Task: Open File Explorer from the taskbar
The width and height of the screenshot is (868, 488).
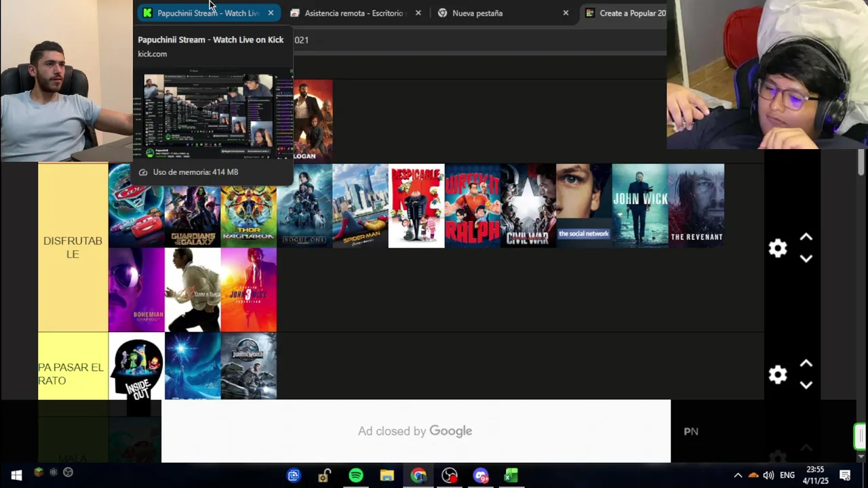Action: 387,476
